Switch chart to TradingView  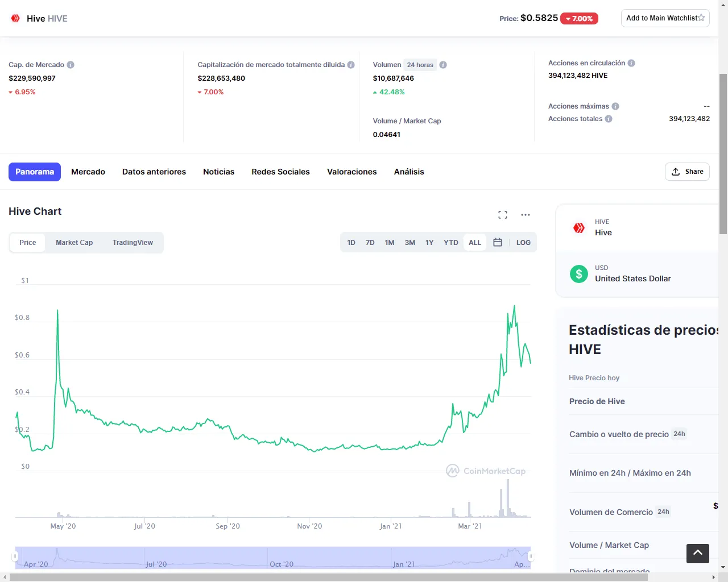(133, 242)
